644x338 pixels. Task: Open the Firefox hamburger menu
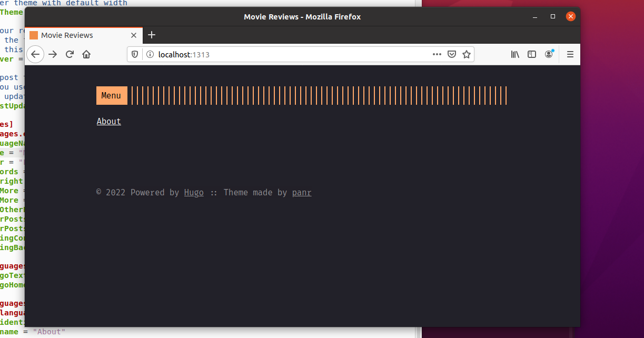pyautogui.click(x=570, y=54)
